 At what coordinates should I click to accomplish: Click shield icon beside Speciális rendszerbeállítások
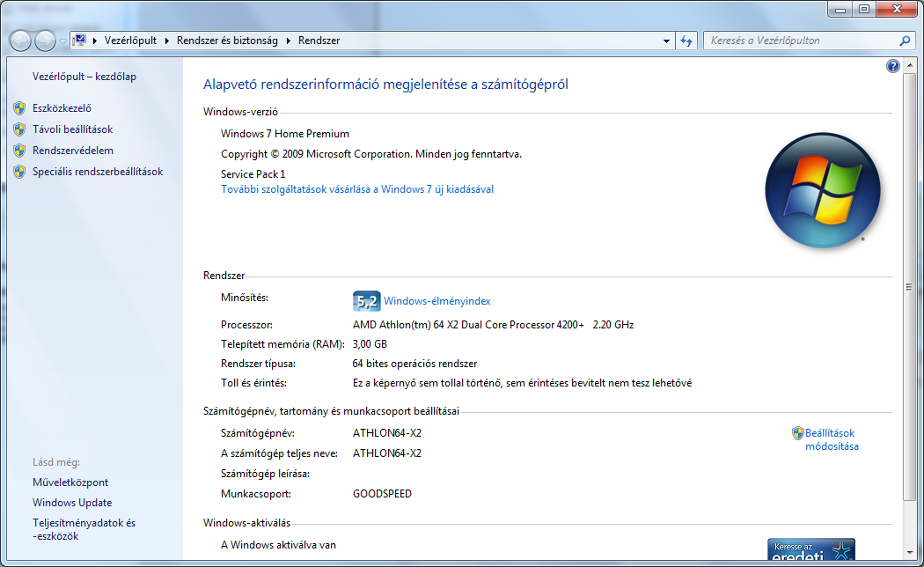[x=19, y=172]
